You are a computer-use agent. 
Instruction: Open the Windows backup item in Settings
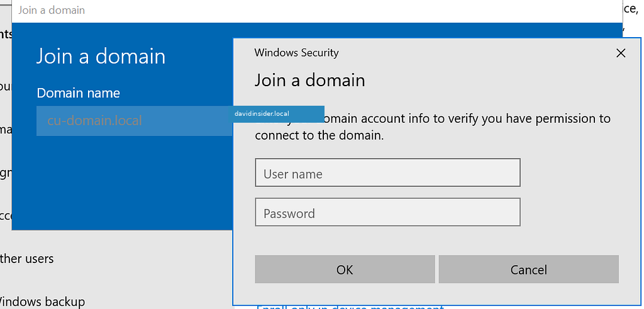pyautogui.click(x=42, y=302)
